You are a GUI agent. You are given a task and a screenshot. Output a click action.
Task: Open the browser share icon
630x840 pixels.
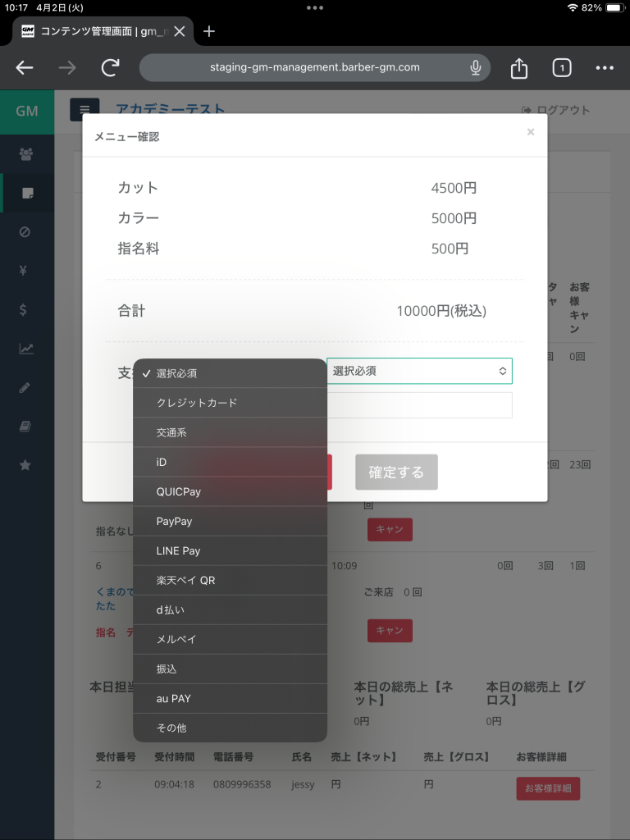[x=518, y=68]
